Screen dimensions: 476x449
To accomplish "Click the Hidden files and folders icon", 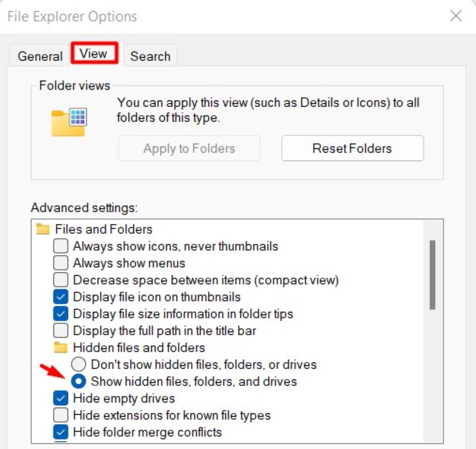I will [x=60, y=348].
